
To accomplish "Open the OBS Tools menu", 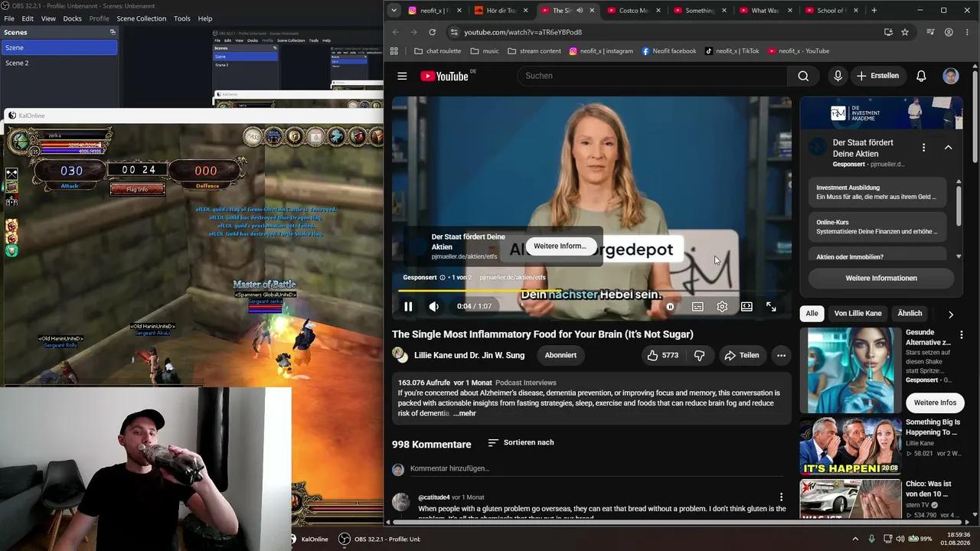I will (182, 18).
